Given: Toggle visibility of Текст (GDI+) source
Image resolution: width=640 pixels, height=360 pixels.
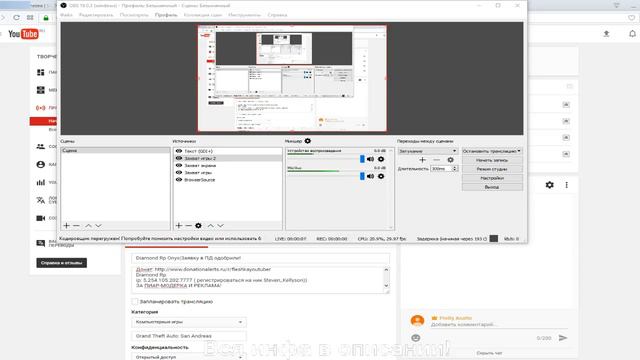Looking at the screenshot, I should [x=179, y=151].
